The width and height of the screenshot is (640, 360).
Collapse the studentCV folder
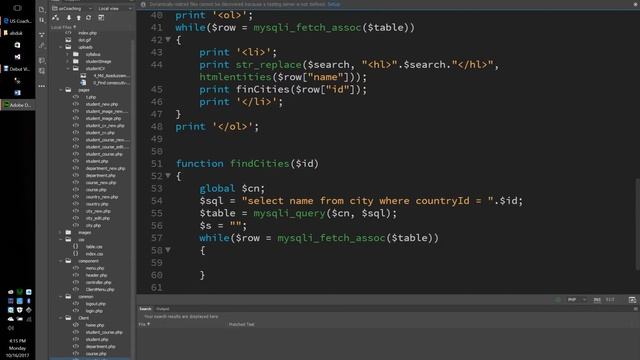68,69
